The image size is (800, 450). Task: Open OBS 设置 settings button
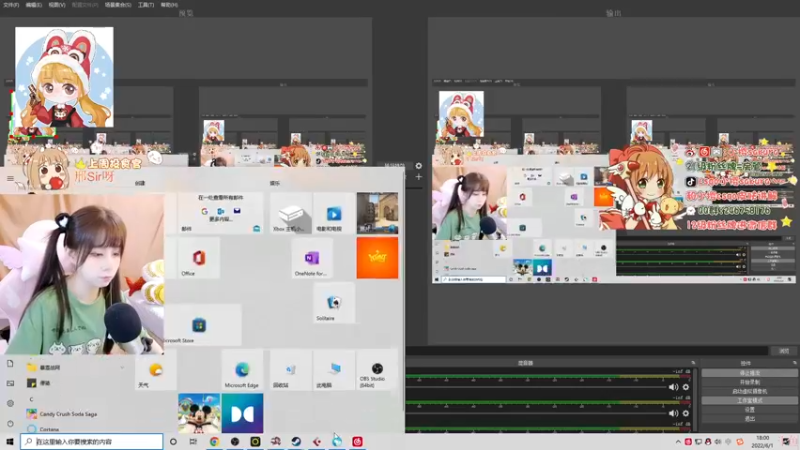749,410
